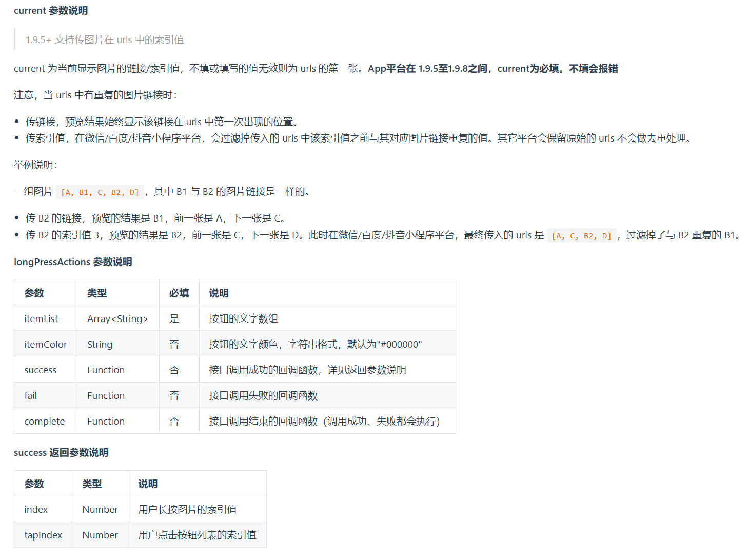Click the Array<String> type cell

(x=117, y=318)
